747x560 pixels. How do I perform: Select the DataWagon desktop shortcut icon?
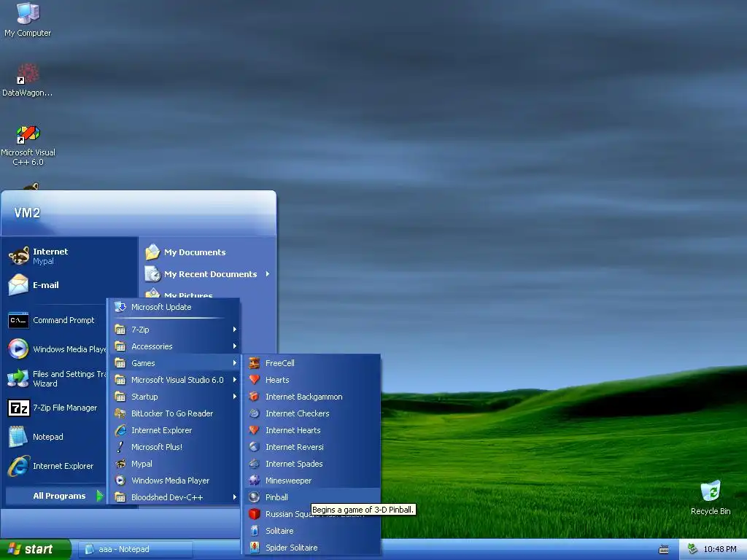pos(28,74)
